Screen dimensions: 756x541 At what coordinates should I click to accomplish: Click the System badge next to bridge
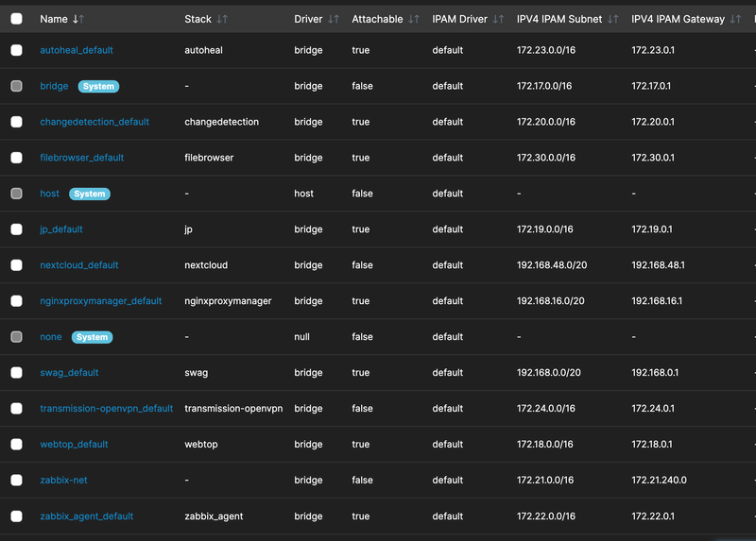tap(98, 86)
